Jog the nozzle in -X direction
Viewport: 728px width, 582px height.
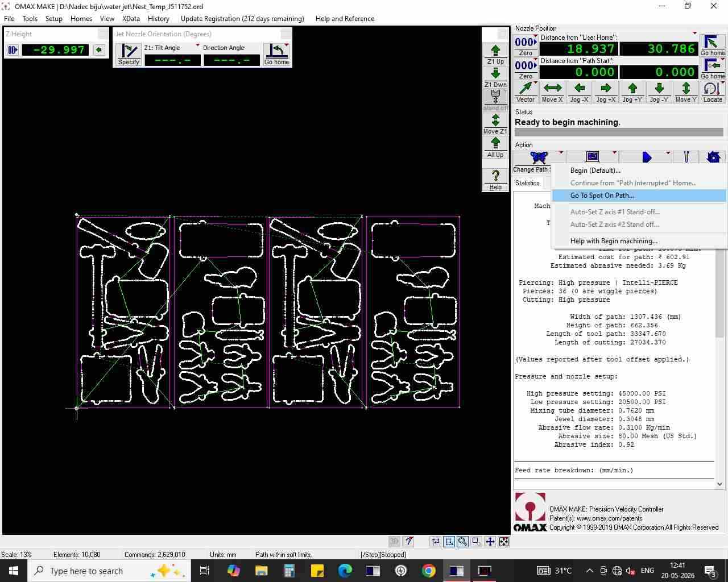click(x=579, y=92)
